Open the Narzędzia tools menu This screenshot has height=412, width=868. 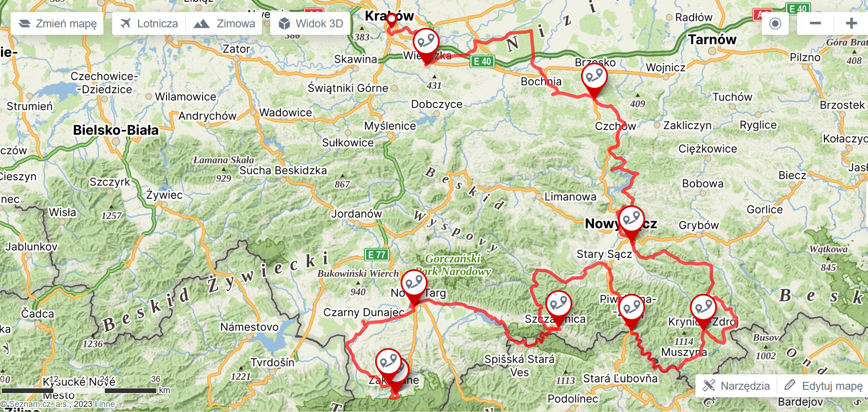(x=736, y=386)
